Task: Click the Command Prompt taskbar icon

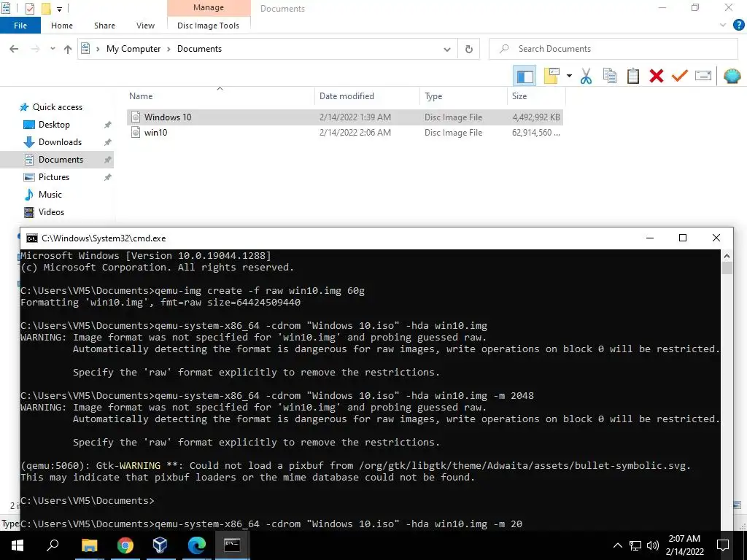Action: coord(232,545)
